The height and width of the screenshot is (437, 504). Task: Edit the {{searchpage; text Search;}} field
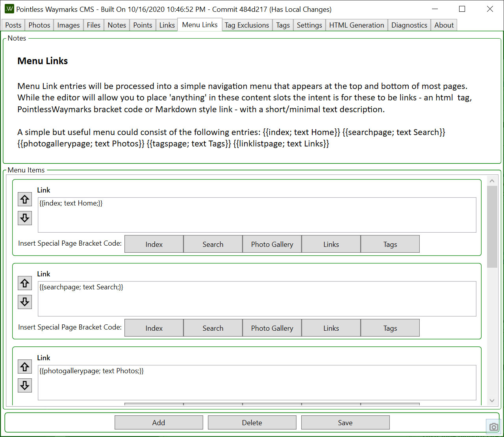(257, 299)
